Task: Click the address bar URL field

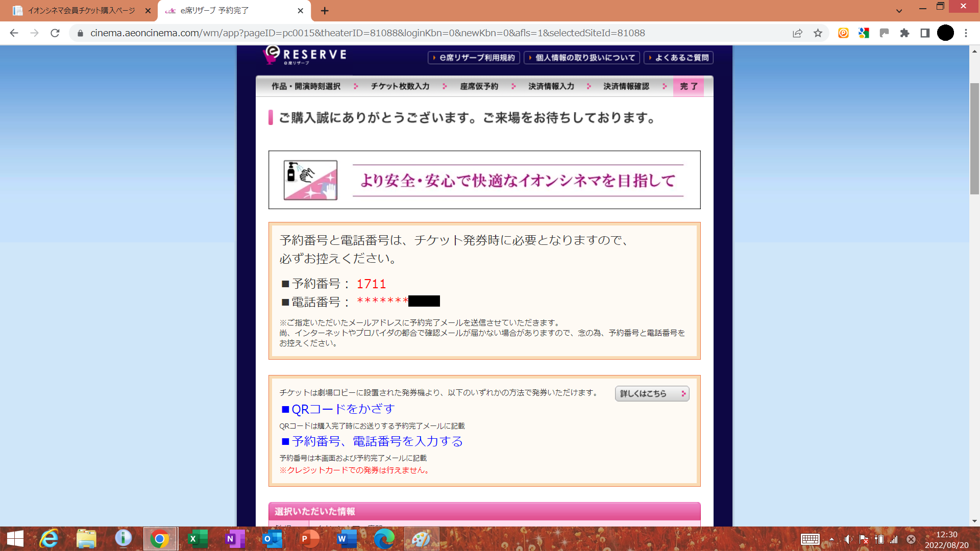Action: click(x=367, y=33)
